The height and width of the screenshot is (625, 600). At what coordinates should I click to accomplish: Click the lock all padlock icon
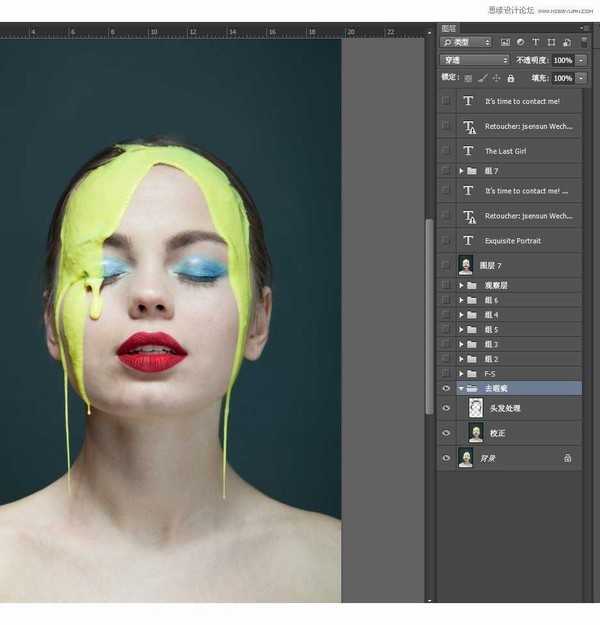pos(510,78)
